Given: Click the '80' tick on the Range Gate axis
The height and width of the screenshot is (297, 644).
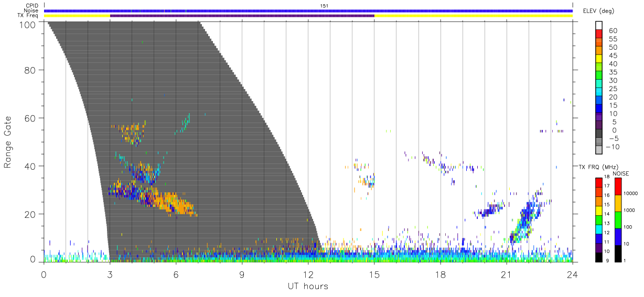Looking at the screenshot, I should pyautogui.click(x=30, y=70).
